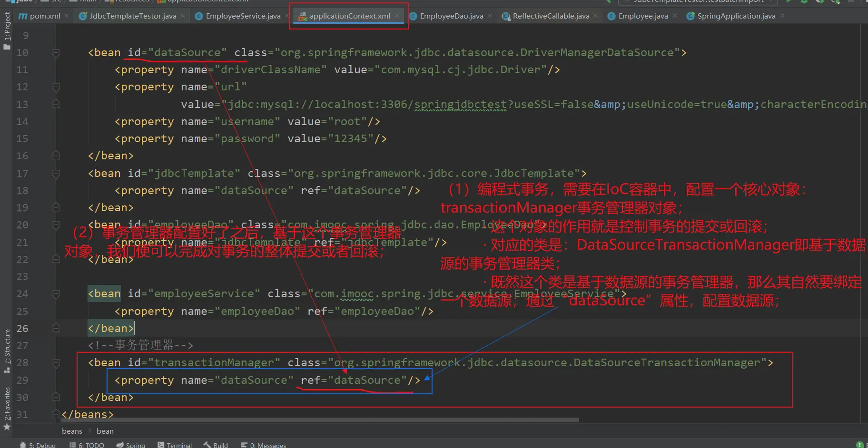Click line number 23 in the gutter
Viewport: 868px width, 448px height.
(x=22, y=277)
